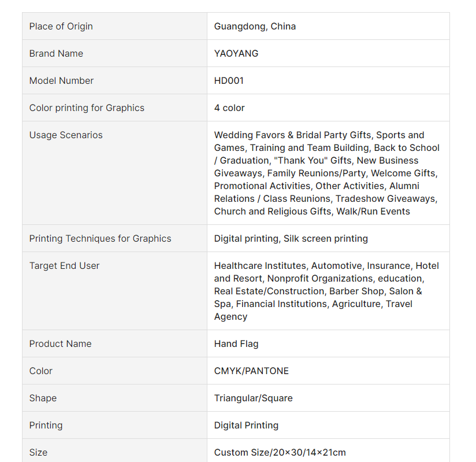This screenshot has width=476, height=462.
Task: Click the Wedding Favors usage scenarios text
Action: coord(326,173)
